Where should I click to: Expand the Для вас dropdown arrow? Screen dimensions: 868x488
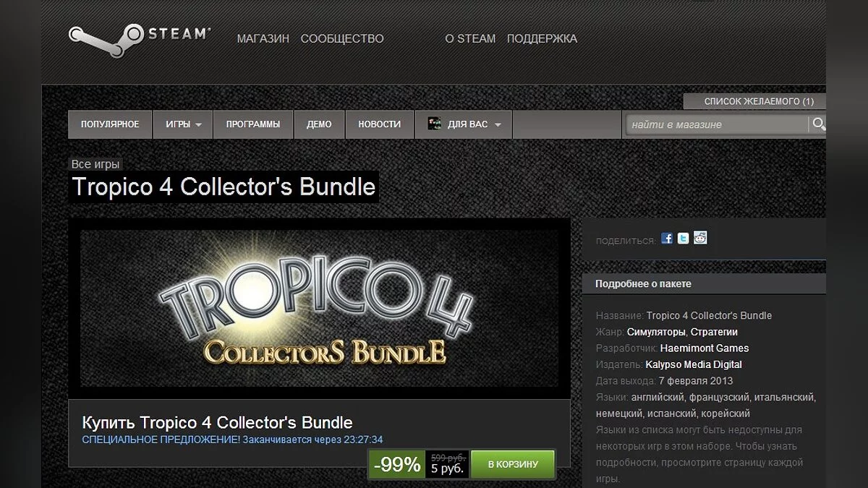point(496,124)
